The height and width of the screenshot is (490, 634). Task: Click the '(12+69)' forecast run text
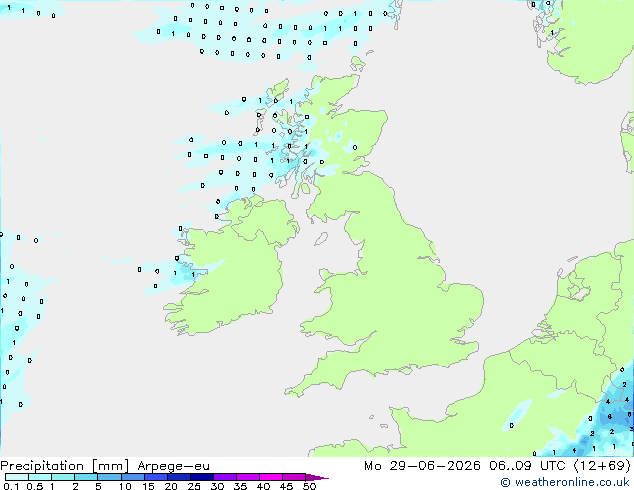coord(602,466)
